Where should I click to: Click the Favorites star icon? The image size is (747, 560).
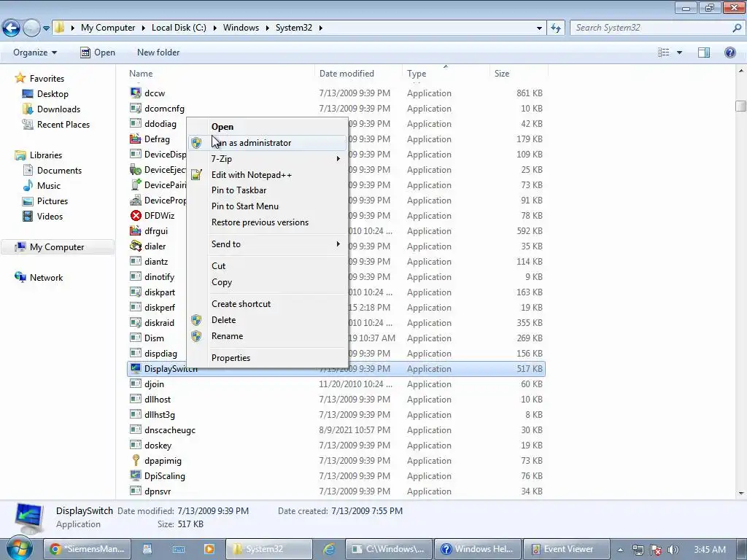pyautogui.click(x=20, y=77)
